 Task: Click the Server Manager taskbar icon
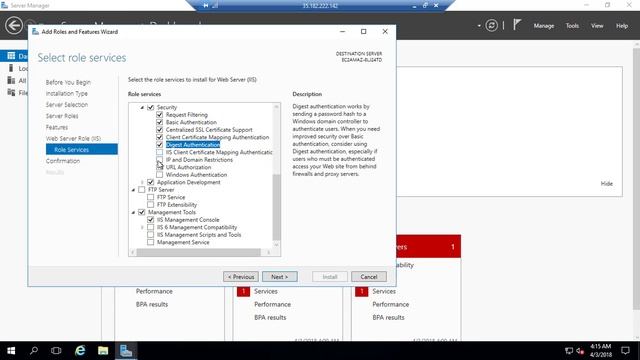click(126, 351)
